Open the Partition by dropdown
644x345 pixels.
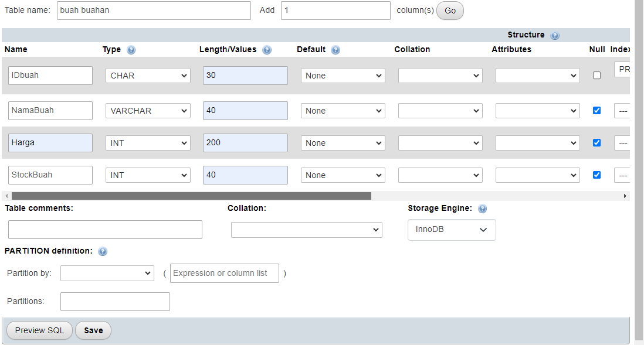point(107,274)
